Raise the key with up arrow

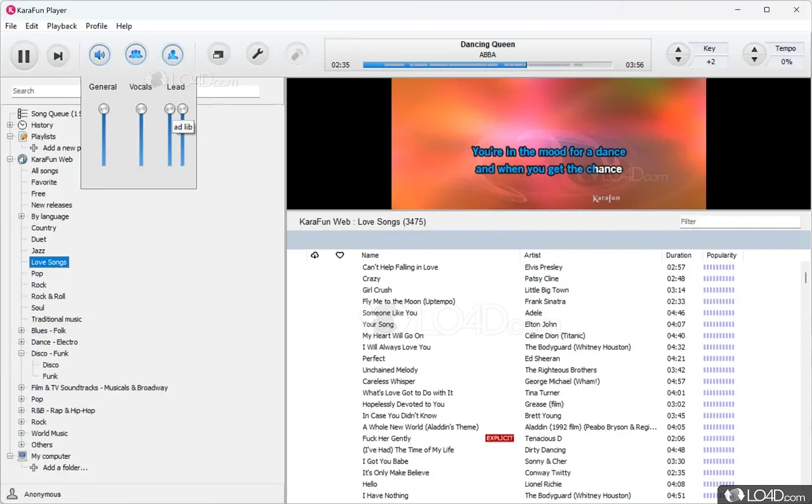678,49
